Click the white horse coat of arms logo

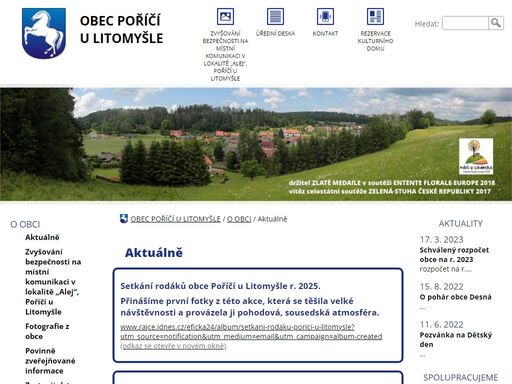point(44,33)
